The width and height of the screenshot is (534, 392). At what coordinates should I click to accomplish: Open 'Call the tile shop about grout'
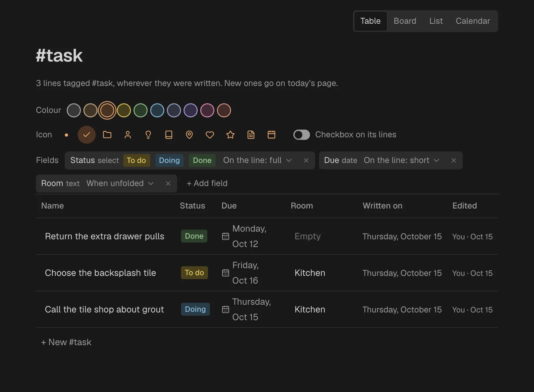tap(104, 310)
